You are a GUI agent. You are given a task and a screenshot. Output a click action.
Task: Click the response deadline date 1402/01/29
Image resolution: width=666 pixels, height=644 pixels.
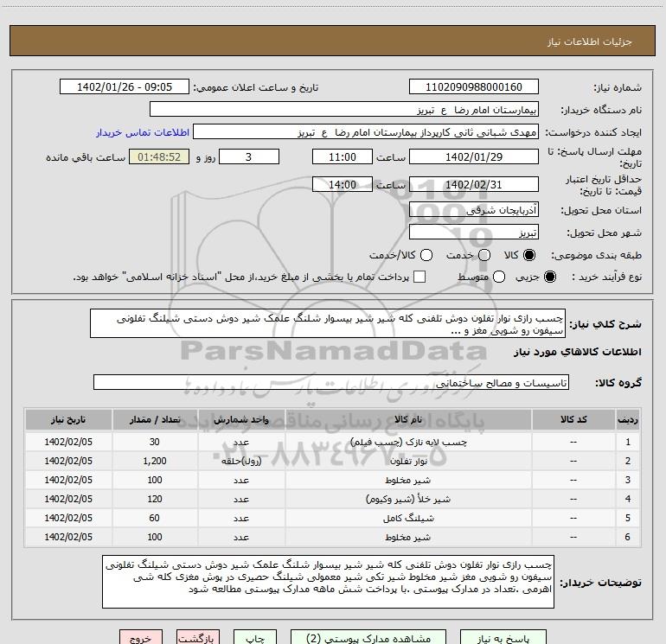pos(474,156)
